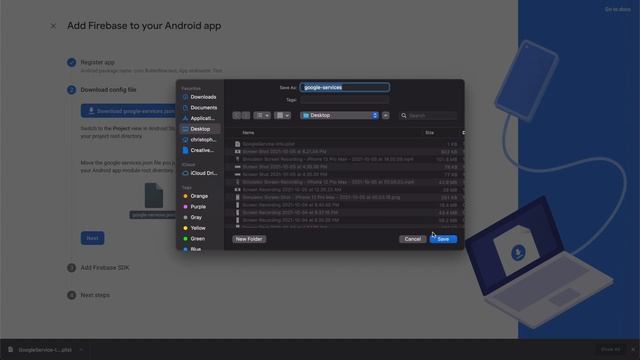This screenshot has height=360, width=640.
Task: Open the list view options dropdown
Action: coord(262,116)
